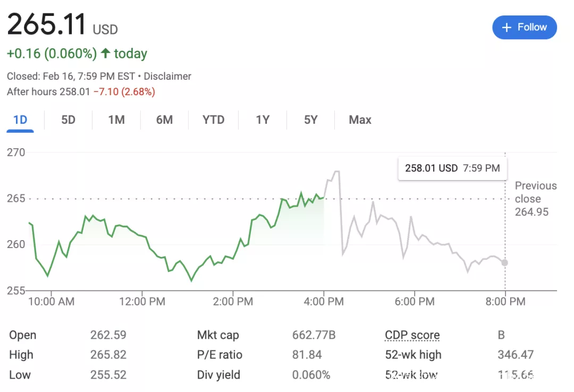Click the After hours 258.01 price

pyautogui.click(x=74, y=92)
